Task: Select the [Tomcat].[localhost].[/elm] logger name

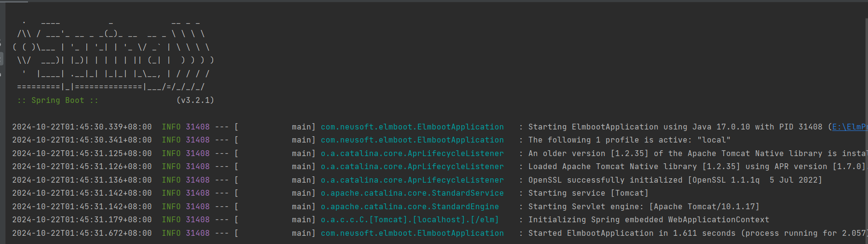Action: 410,220
